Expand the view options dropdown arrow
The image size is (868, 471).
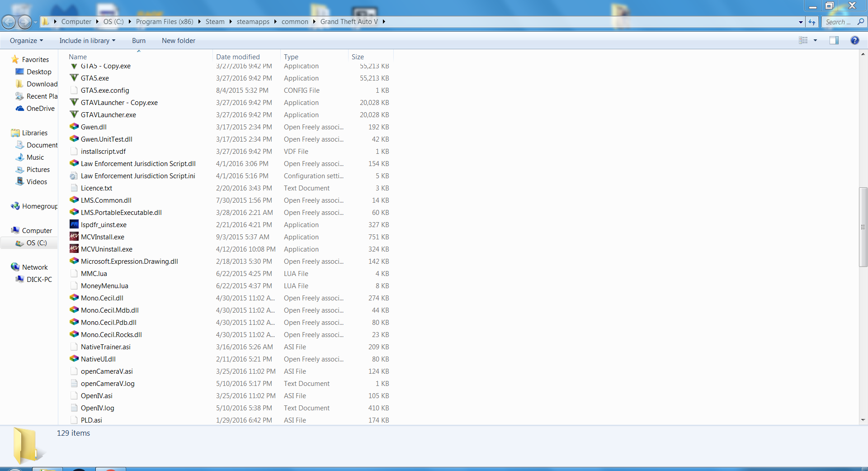[816, 40]
